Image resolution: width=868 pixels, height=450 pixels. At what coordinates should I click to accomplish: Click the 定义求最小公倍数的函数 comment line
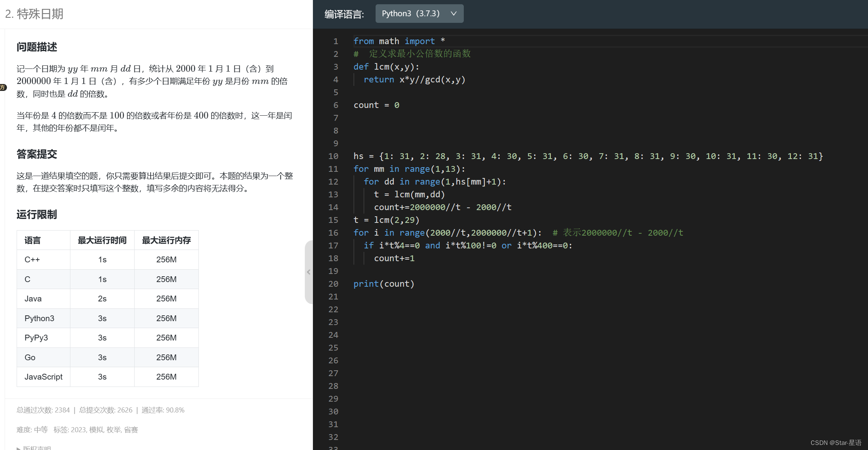click(x=412, y=54)
